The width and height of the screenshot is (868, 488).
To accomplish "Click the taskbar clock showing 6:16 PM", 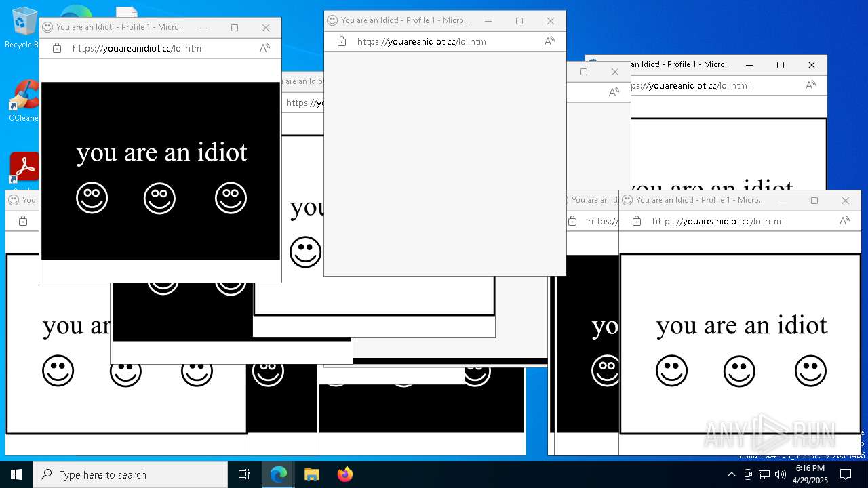I will tap(810, 474).
